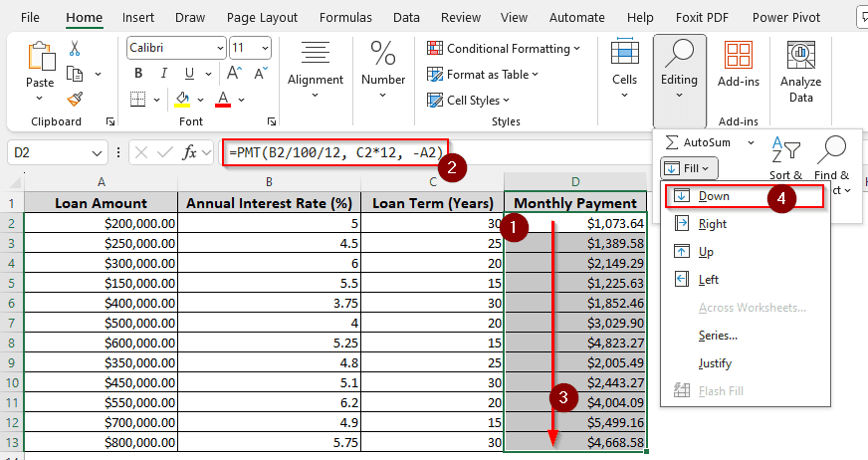Screen dimensions: 868x460
Task: Open Find & Select icon
Action: pyautogui.click(x=831, y=150)
